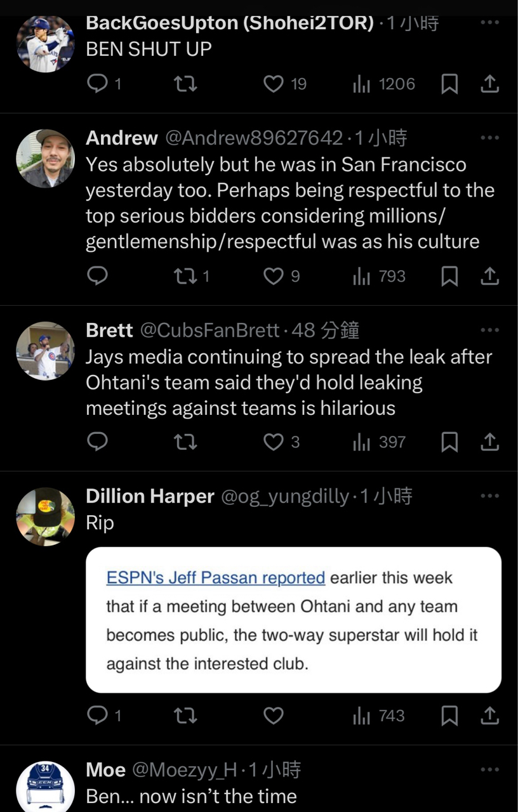Open the three-dot menu on Dillion Harper's tweet

point(489,496)
